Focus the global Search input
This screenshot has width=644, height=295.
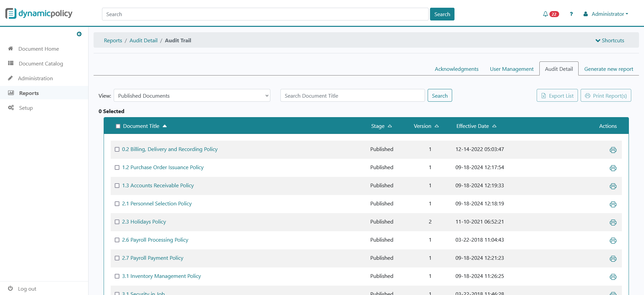265,14
